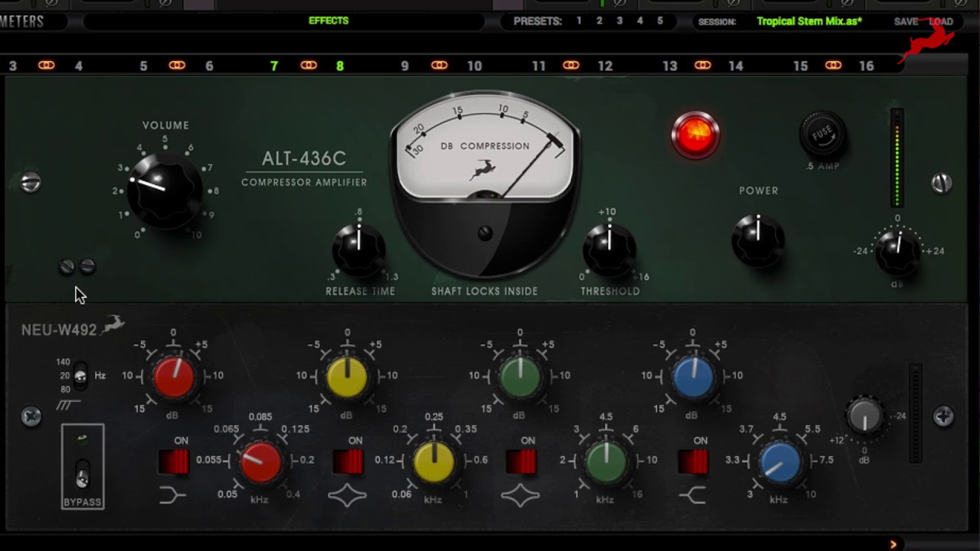Click the red power lamp on ALT-436C

(695, 135)
